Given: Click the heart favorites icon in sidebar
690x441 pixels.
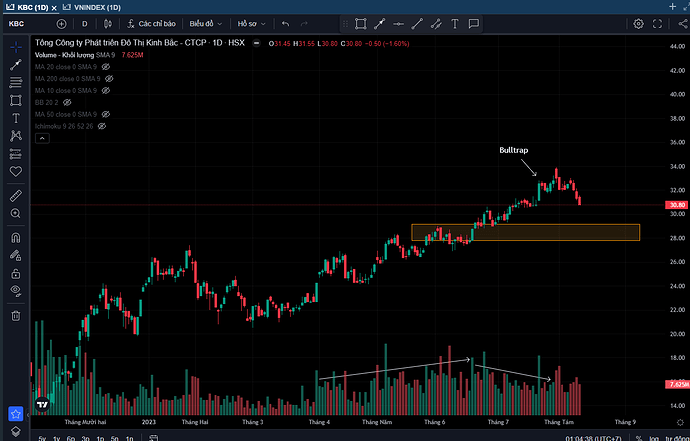Looking at the screenshot, I should pos(16,171).
